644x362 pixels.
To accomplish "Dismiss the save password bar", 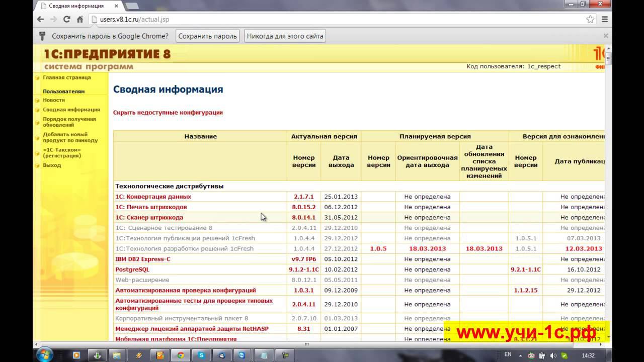I will (x=606, y=36).
